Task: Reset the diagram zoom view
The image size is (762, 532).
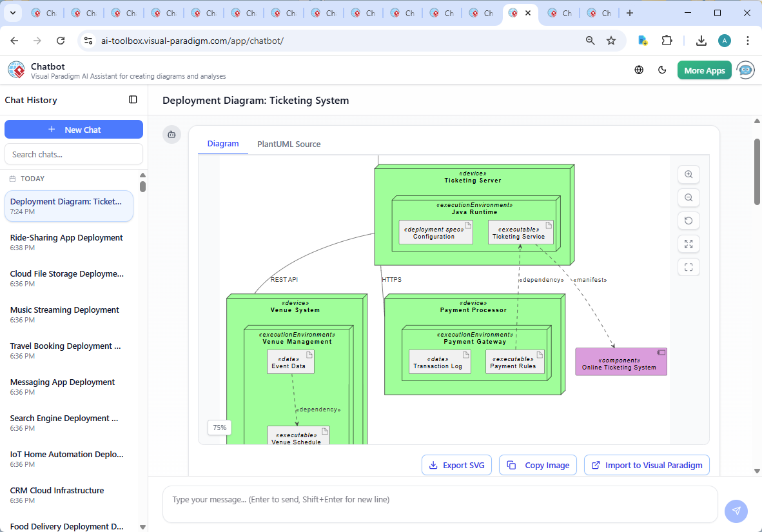Action: click(689, 221)
